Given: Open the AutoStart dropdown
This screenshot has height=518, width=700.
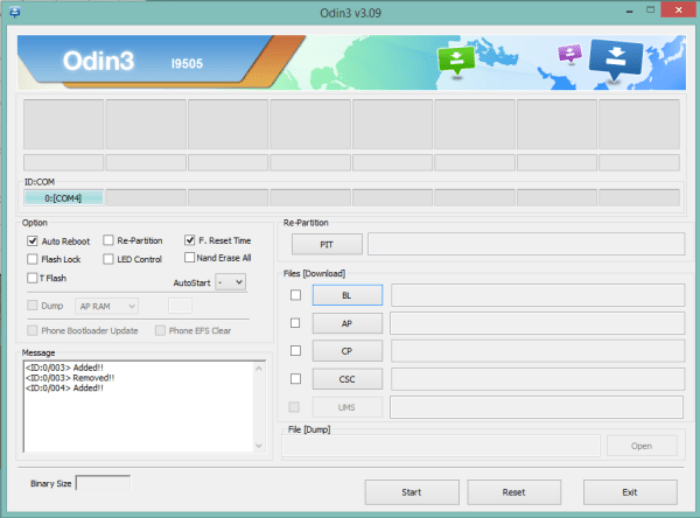Looking at the screenshot, I should pyautogui.click(x=230, y=282).
